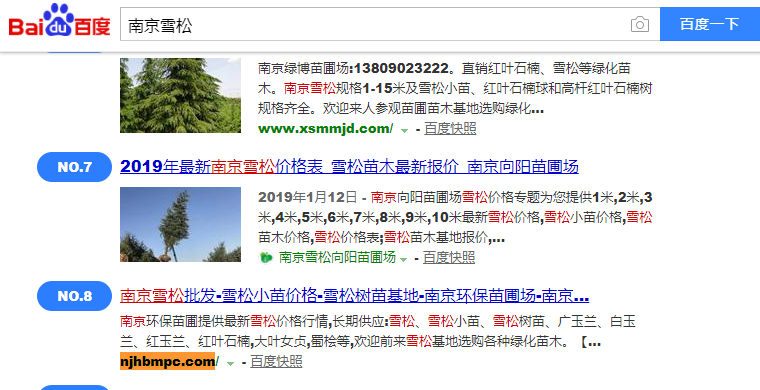Expand dropdown arrow next to 南京雪松向阳苗圃场

403,259
